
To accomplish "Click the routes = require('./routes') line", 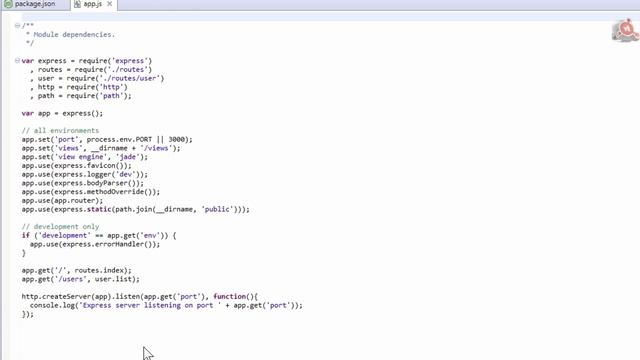I will (91, 69).
